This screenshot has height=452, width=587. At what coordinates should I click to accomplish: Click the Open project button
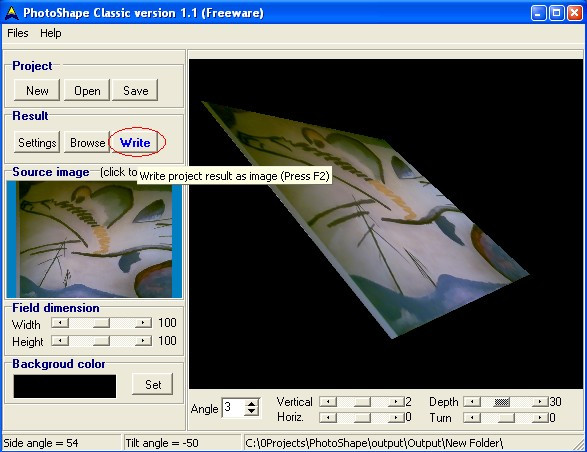[87, 90]
